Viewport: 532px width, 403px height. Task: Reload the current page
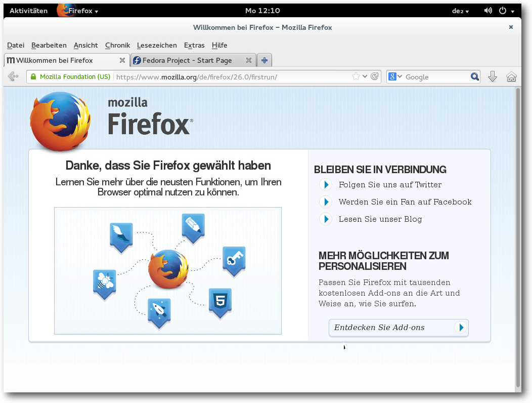click(x=374, y=76)
